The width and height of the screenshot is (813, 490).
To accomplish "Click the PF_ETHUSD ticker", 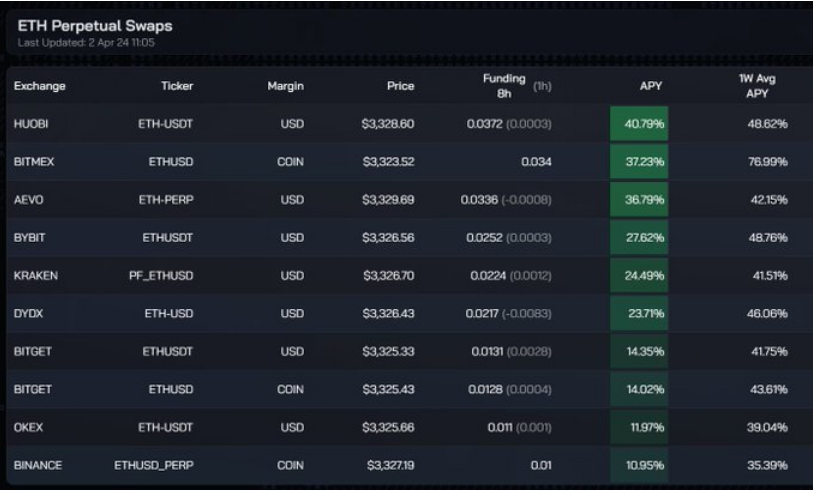I will pyautogui.click(x=161, y=275).
